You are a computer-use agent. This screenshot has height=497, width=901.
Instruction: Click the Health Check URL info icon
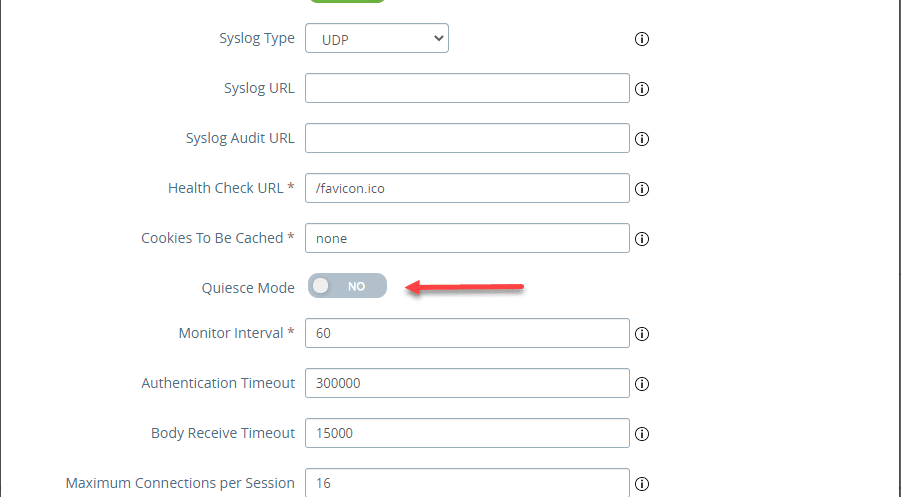(642, 189)
